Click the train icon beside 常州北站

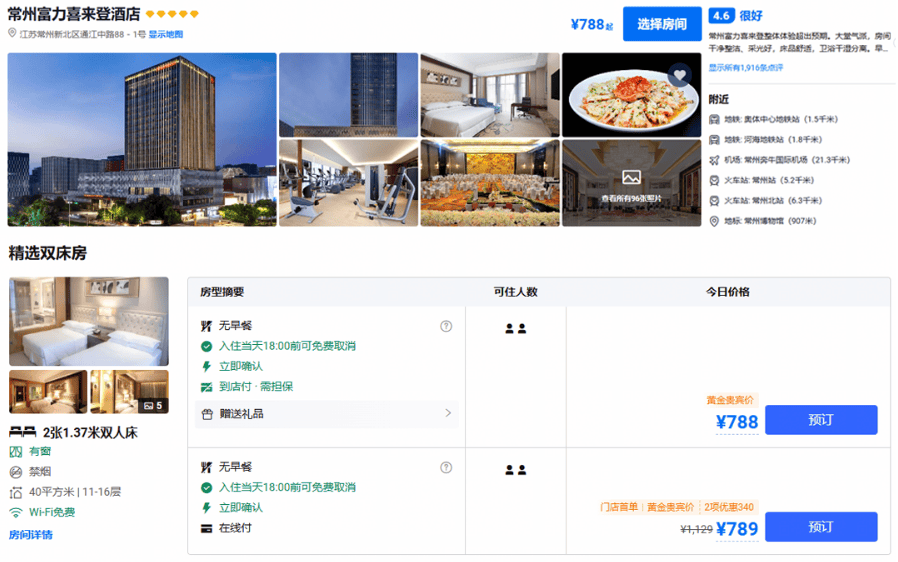pos(714,201)
